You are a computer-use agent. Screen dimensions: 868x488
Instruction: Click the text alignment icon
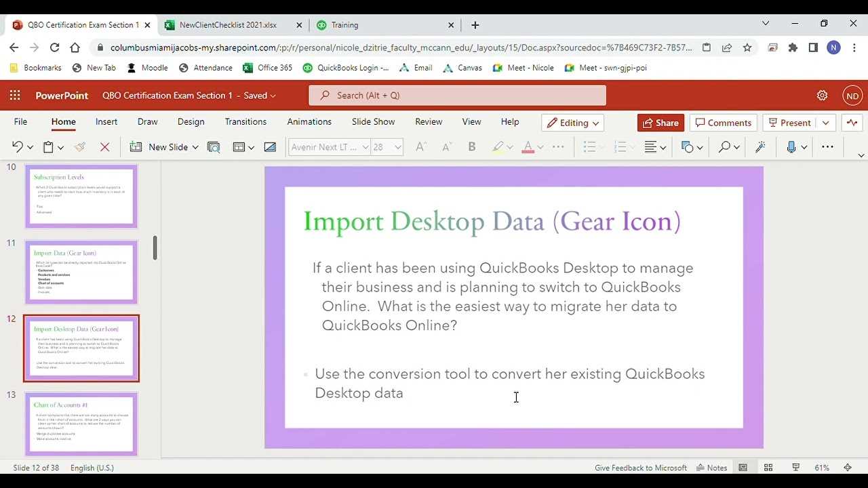650,147
